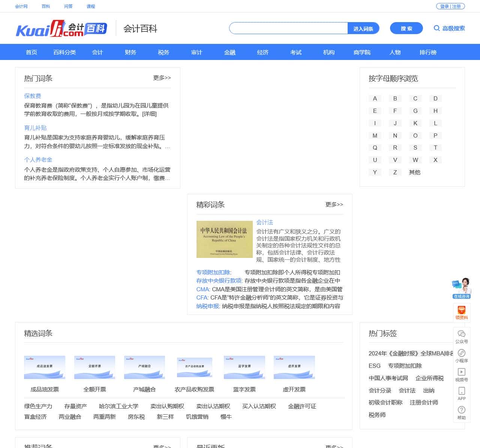Open the 公众号 WeChat account icon
480x448 pixels.
(x=461, y=336)
